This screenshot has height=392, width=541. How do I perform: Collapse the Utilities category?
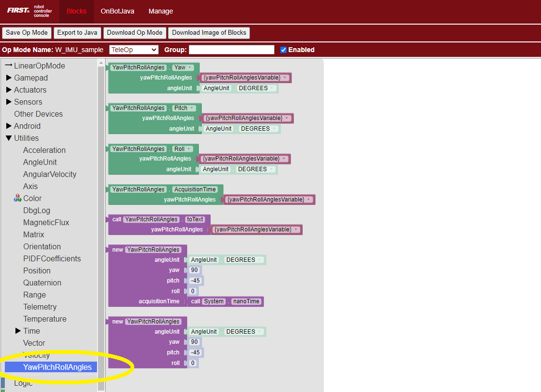[9, 138]
